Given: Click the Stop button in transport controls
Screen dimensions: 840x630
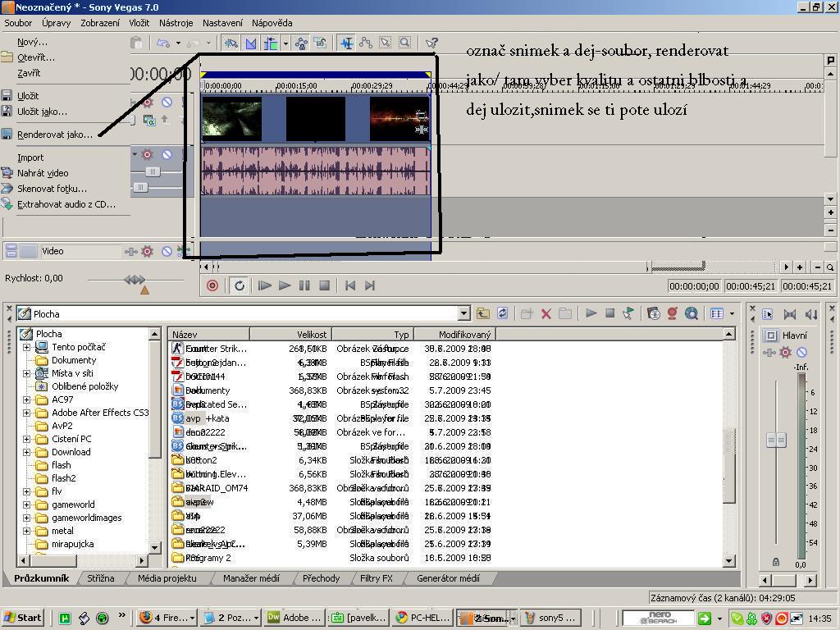Looking at the screenshot, I should (x=324, y=285).
